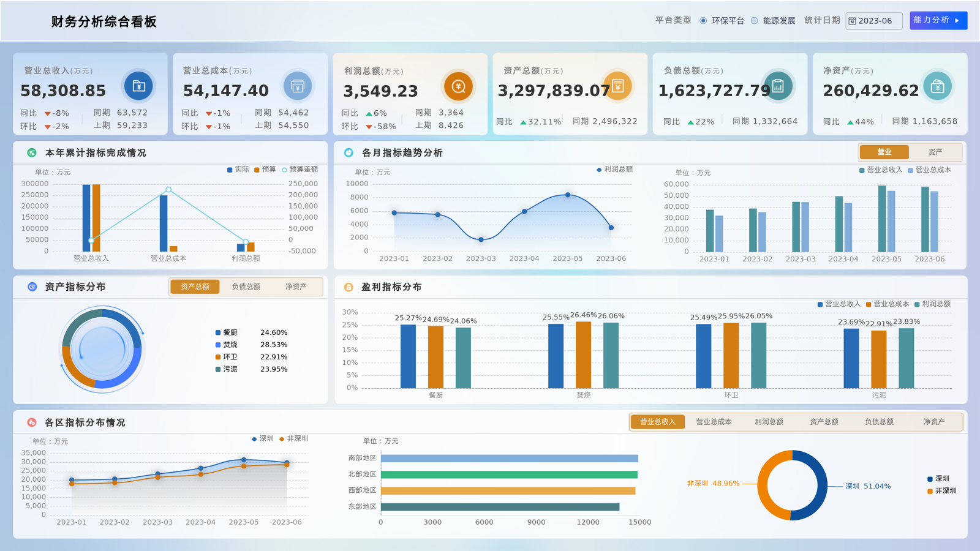Toggle 非深圳 legend in regional line chart

click(x=293, y=439)
